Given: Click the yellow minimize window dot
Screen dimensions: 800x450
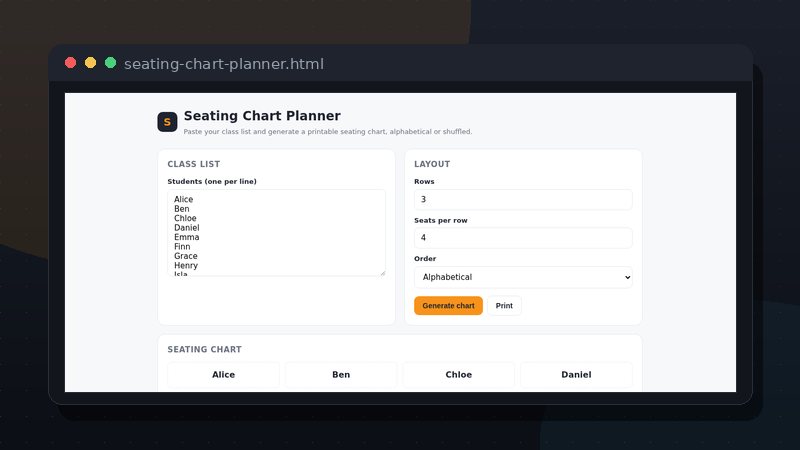Looking at the screenshot, I should tap(90, 63).
